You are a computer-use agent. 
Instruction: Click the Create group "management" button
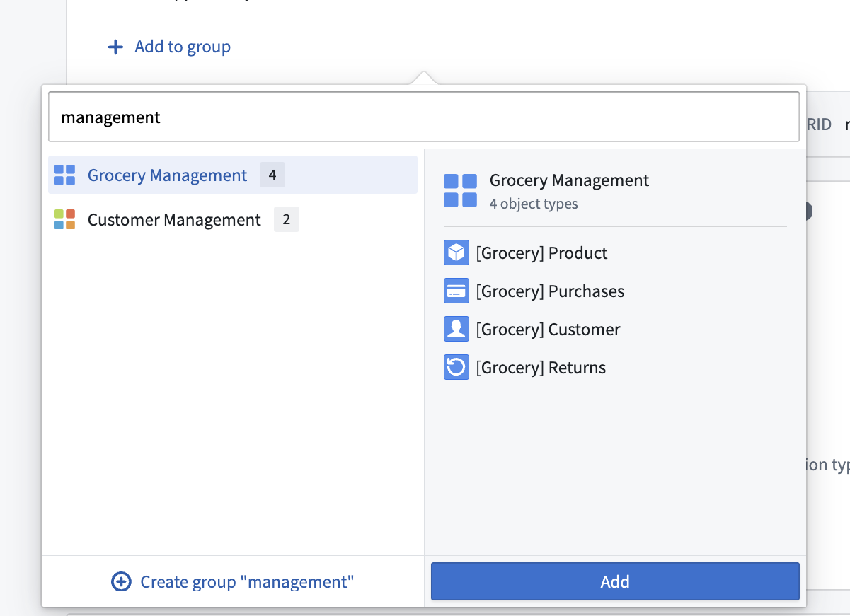point(233,581)
